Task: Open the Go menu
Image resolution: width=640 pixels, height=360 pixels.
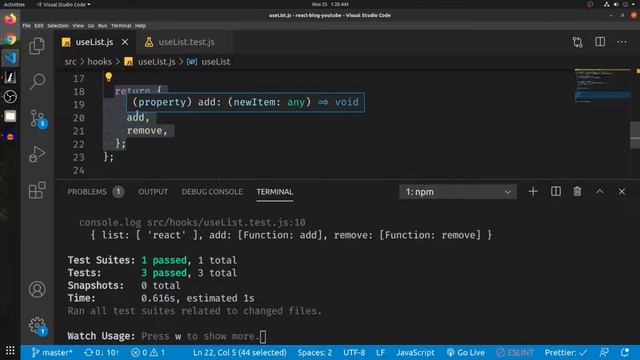Action: click(91, 26)
